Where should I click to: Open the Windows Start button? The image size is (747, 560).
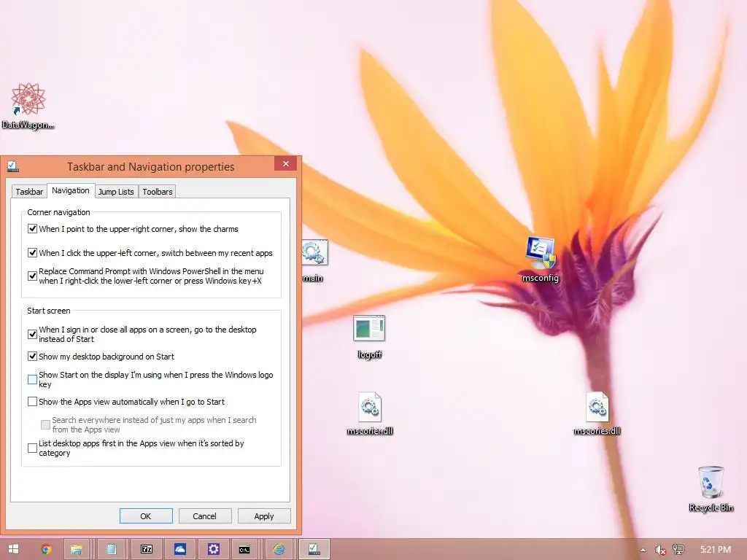click(13, 549)
